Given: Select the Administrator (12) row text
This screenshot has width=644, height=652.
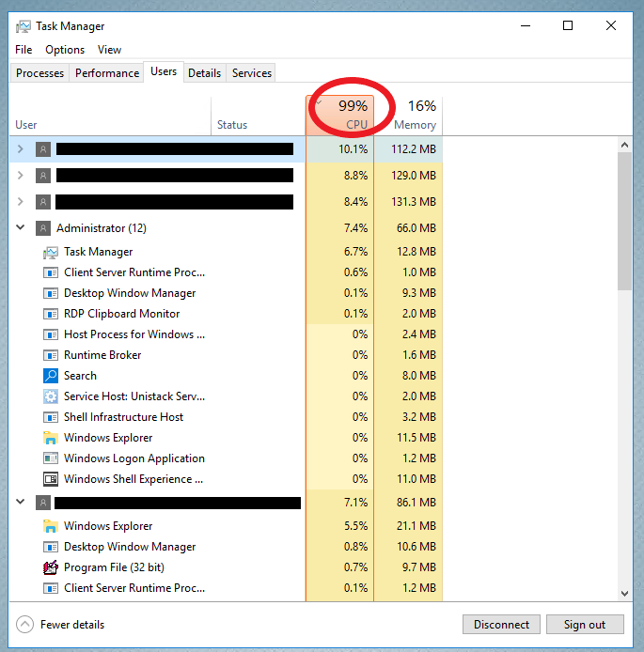Looking at the screenshot, I should [102, 228].
